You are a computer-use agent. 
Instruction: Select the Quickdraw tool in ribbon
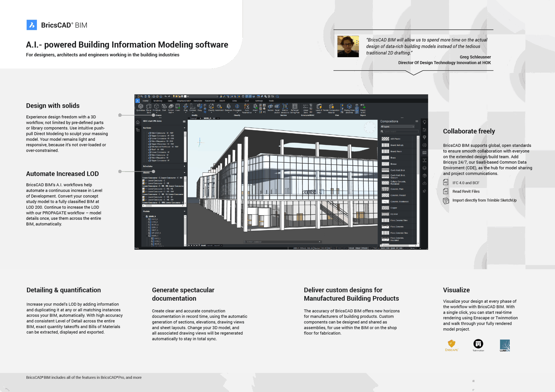coord(141,107)
